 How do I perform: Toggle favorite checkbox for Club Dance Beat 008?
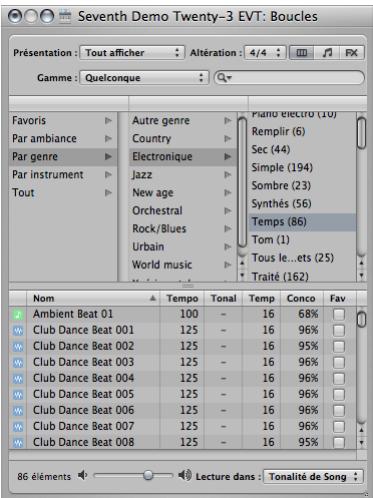coord(339,442)
